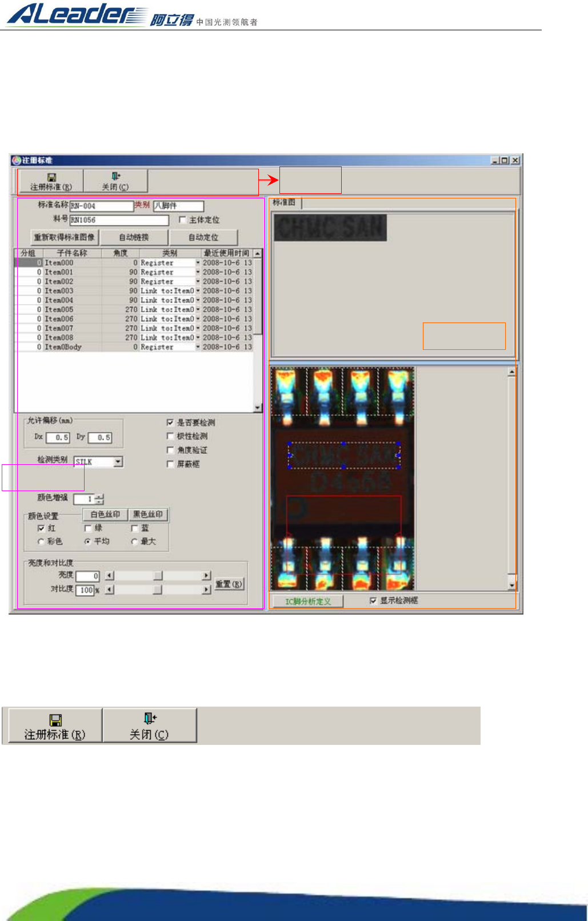
Task: Click the exit-door icon above 关闭(C) in the dialog
Action: pos(115,177)
